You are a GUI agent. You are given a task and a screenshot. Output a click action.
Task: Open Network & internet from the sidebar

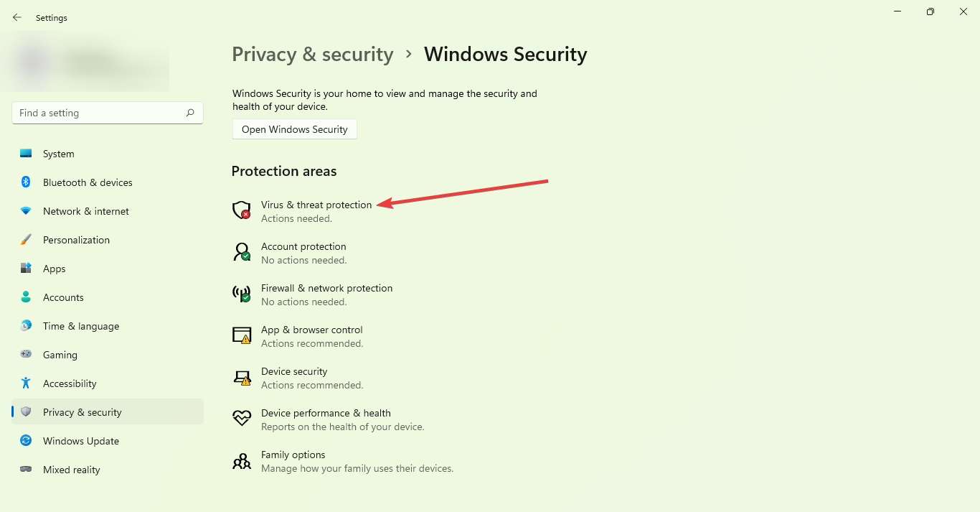85,211
